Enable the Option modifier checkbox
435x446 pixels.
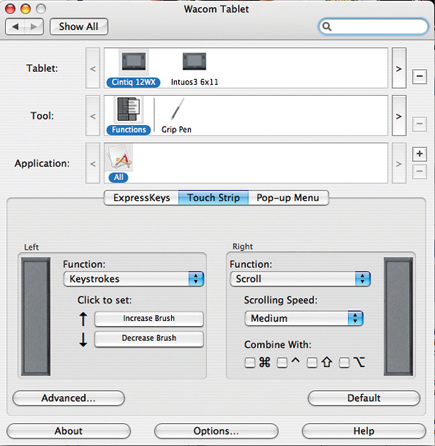click(x=344, y=362)
